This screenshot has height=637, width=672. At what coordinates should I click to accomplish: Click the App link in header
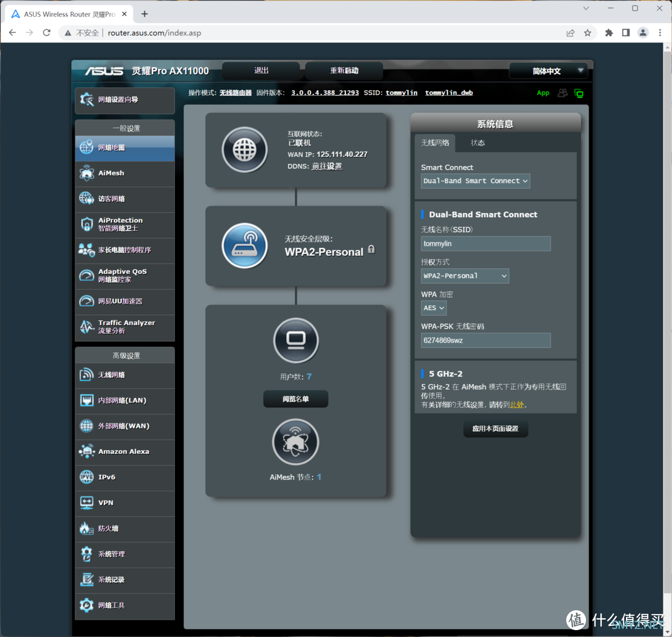pos(543,93)
